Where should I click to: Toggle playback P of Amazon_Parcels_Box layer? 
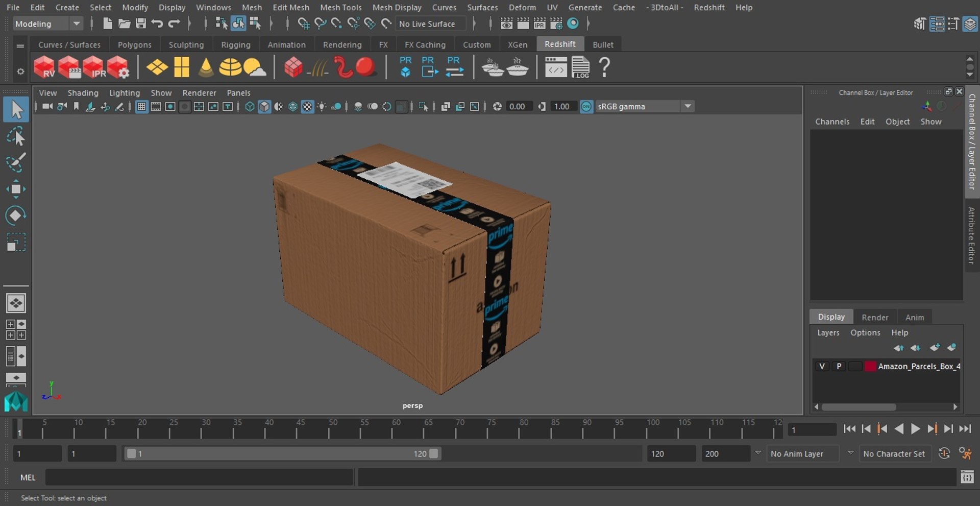(839, 366)
